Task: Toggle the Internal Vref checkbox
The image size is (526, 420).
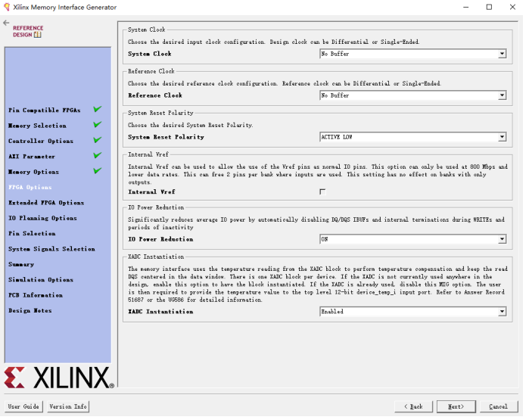Action: [x=322, y=192]
